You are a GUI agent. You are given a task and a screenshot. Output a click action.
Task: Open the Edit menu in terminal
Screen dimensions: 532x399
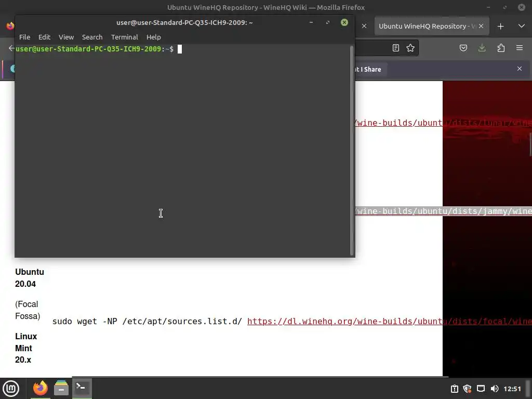(x=44, y=37)
